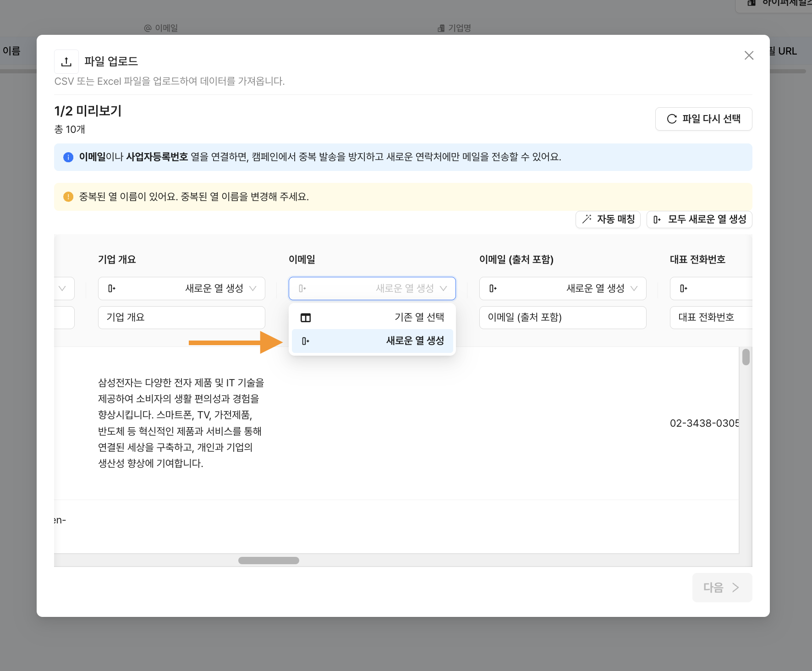The image size is (812, 671).
Task: Collapse the 이메일 column mapping dropdown
Action: 372,288
